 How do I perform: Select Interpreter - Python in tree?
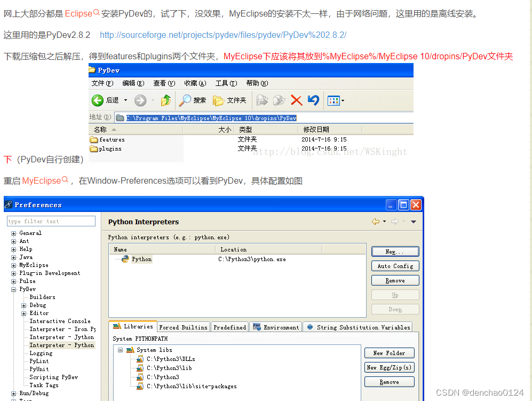click(61, 345)
